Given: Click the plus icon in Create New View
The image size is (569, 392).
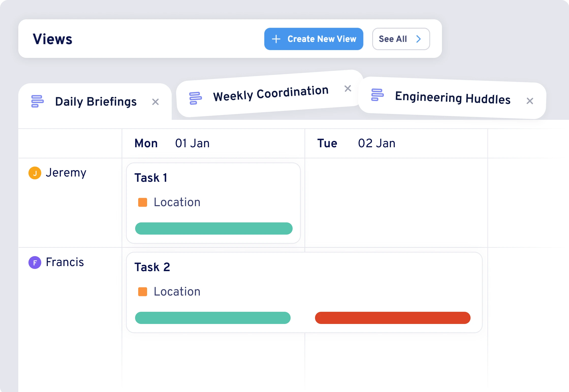Looking at the screenshot, I should click(276, 39).
